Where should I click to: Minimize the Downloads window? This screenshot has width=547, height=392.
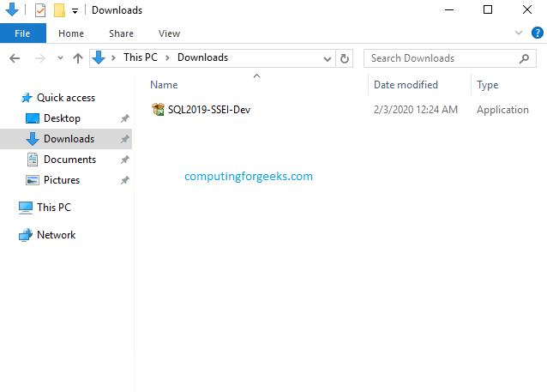click(x=449, y=9)
